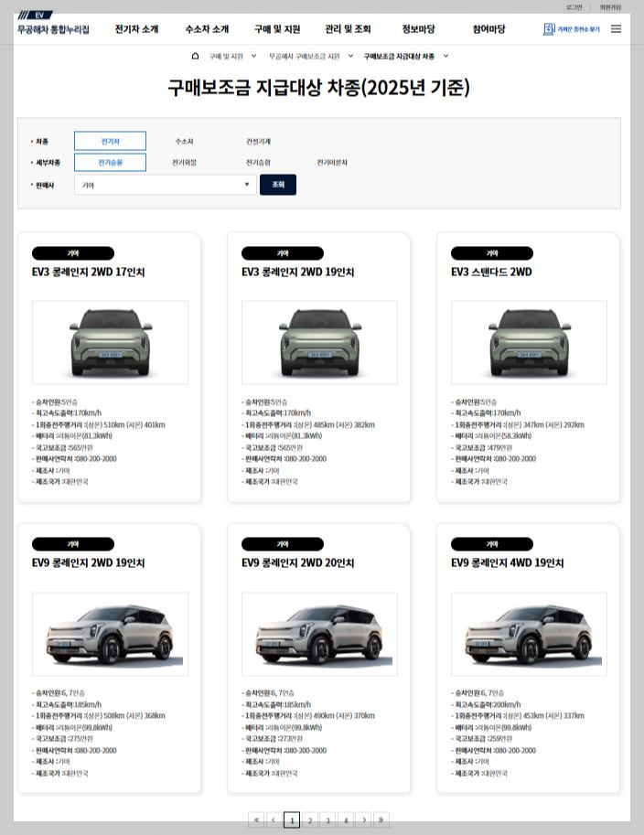Open 구매 및 지원 menu
644x835 pixels.
pos(277,29)
